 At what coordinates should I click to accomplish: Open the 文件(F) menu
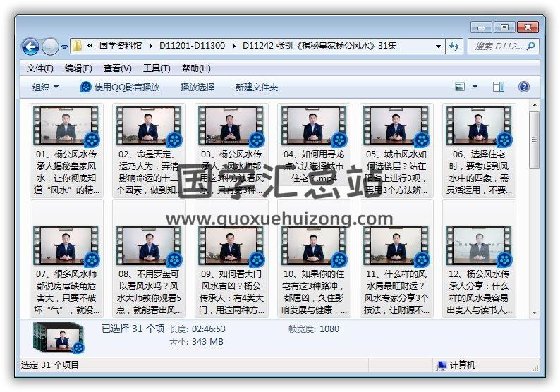tap(40, 68)
